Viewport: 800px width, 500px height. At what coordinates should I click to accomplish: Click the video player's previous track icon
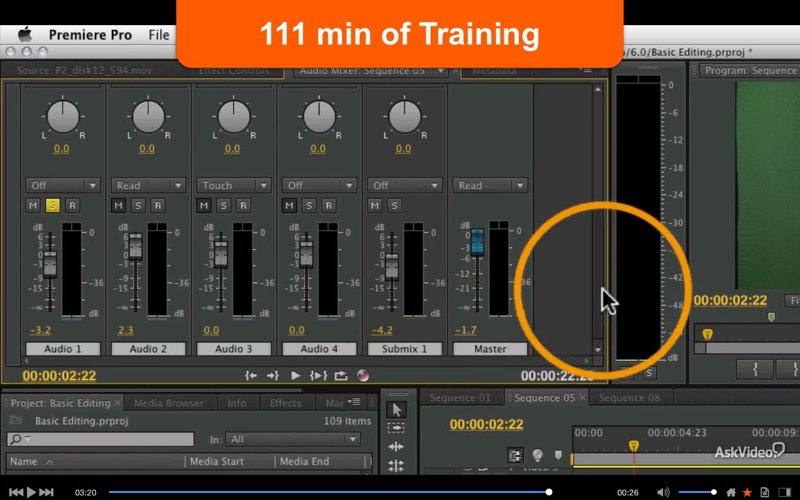pyautogui.click(x=16, y=492)
